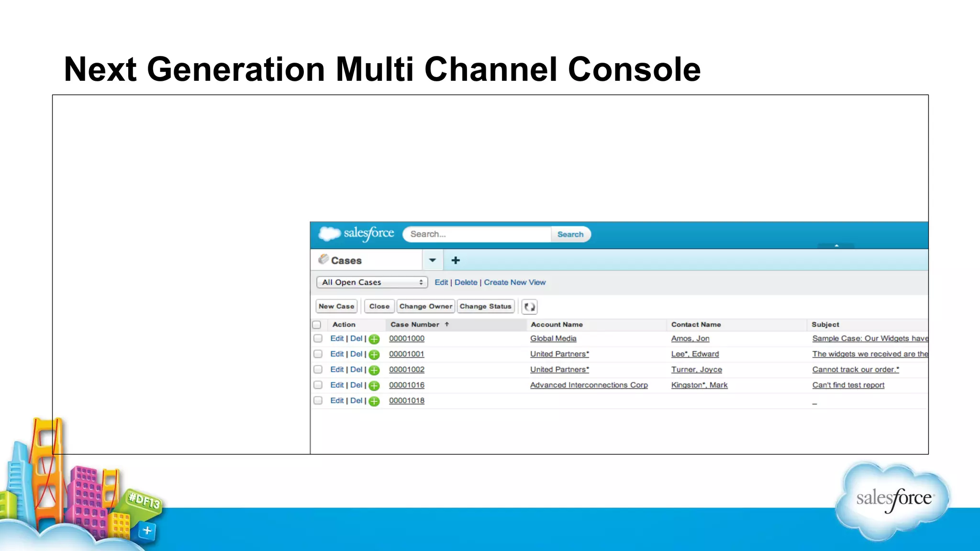Check the box for case 00001000
The image size is (980, 551).
click(x=318, y=338)
